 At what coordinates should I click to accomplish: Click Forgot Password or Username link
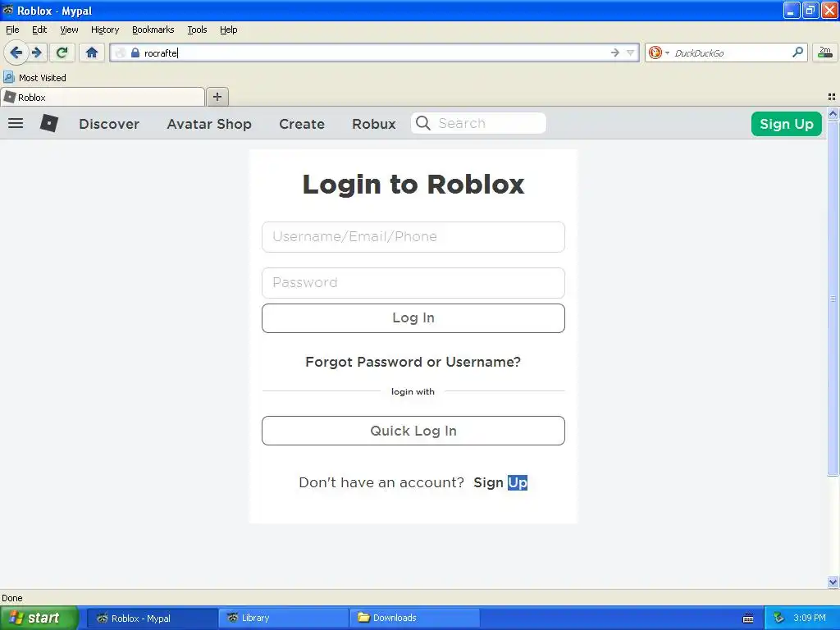point(413,362)
